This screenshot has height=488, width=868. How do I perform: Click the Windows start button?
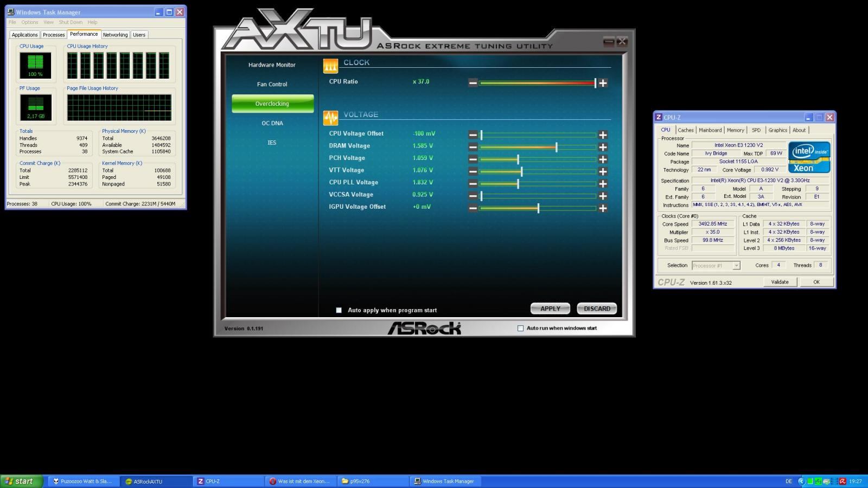click(x=21, y=481)
